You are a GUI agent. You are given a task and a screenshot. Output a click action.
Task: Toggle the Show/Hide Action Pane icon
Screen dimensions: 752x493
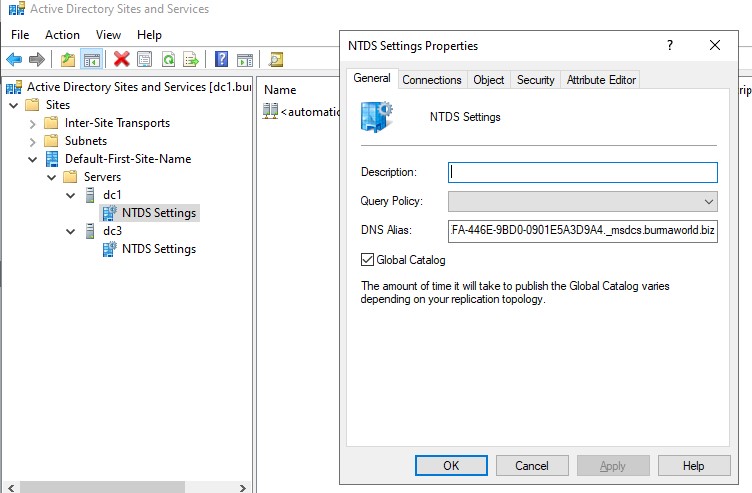click(x=245, y=59)
